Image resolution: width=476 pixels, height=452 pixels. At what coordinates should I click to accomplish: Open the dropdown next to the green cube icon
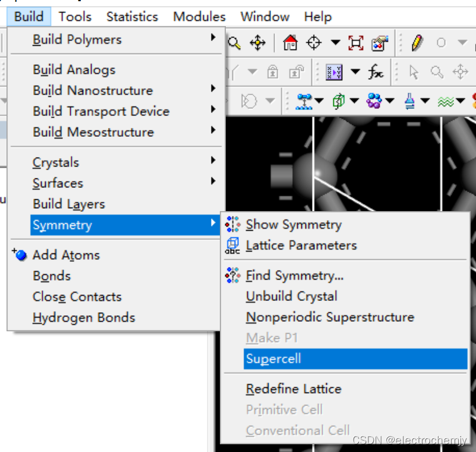coord(354,101)
